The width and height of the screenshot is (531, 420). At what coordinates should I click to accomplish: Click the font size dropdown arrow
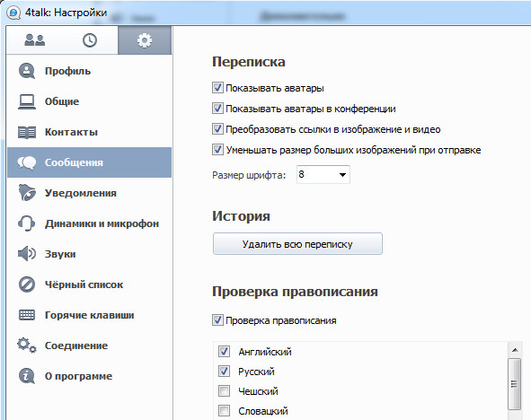point(342,175)
